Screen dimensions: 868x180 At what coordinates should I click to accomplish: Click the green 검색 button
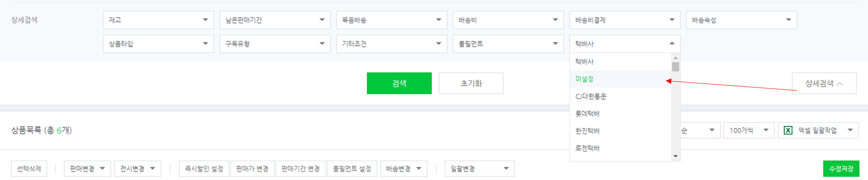click(399, 83)
